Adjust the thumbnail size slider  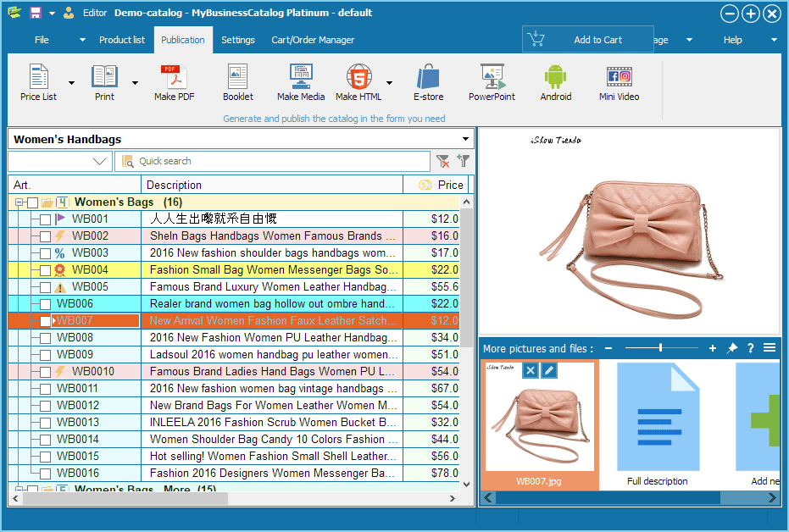pyautogui.click(x=660, y=347)
